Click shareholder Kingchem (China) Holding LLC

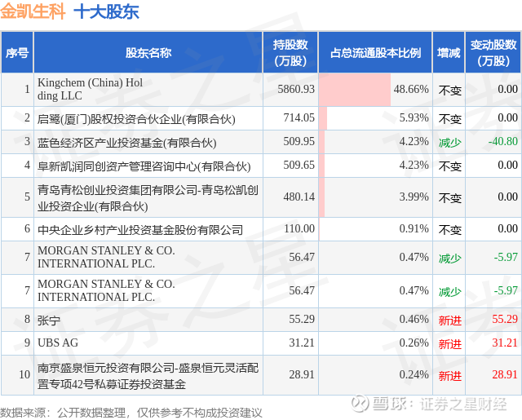90,89
